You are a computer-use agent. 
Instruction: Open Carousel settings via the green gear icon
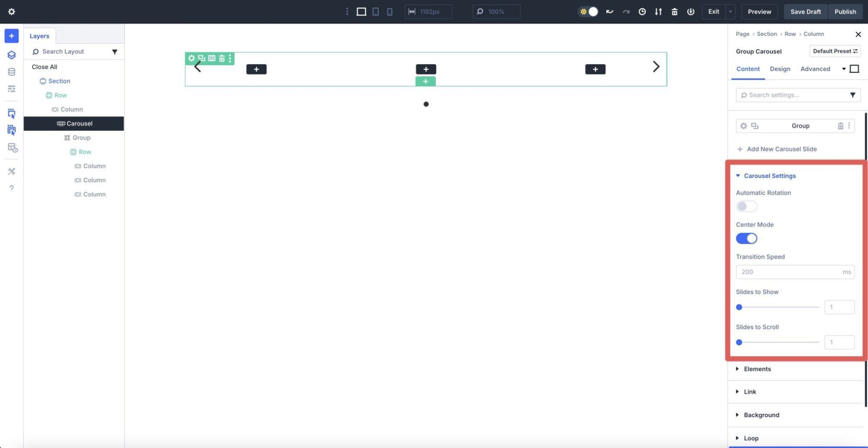click(x=192, y=58)
